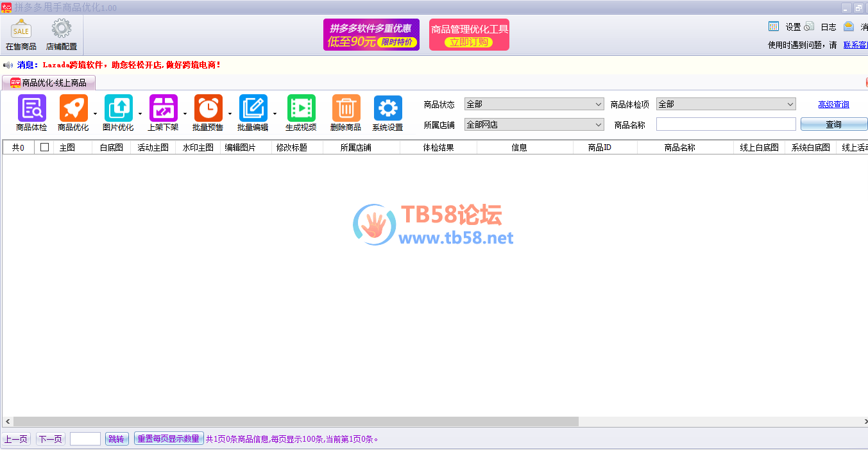
Task: Click the 生成视频 video generation icon
Action: [x=301, y=108]
